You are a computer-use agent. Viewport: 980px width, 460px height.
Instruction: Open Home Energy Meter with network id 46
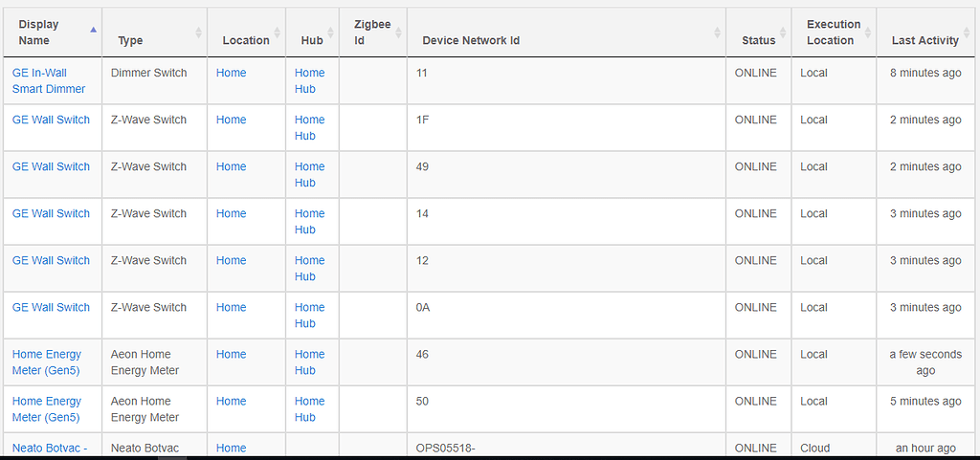47,361
